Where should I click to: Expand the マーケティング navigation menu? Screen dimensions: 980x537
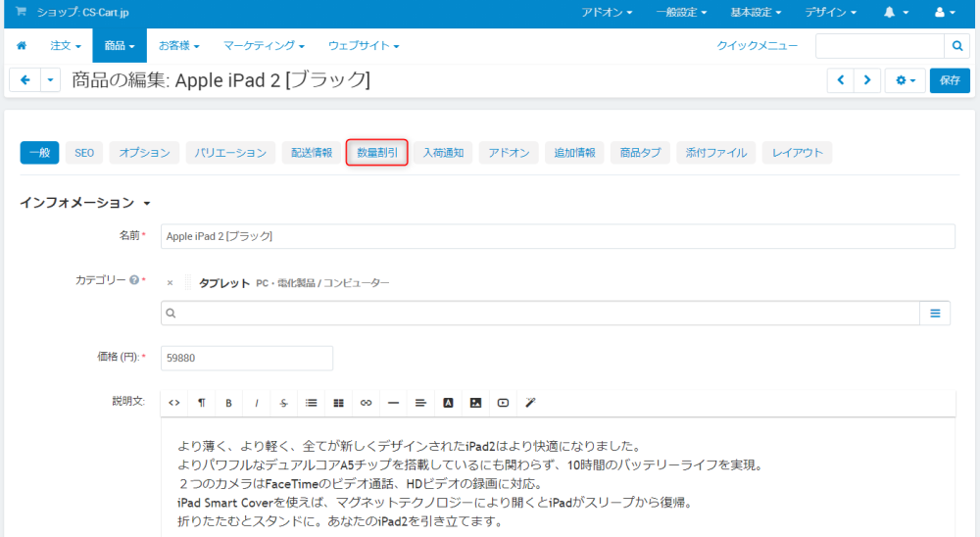point(264,46)
